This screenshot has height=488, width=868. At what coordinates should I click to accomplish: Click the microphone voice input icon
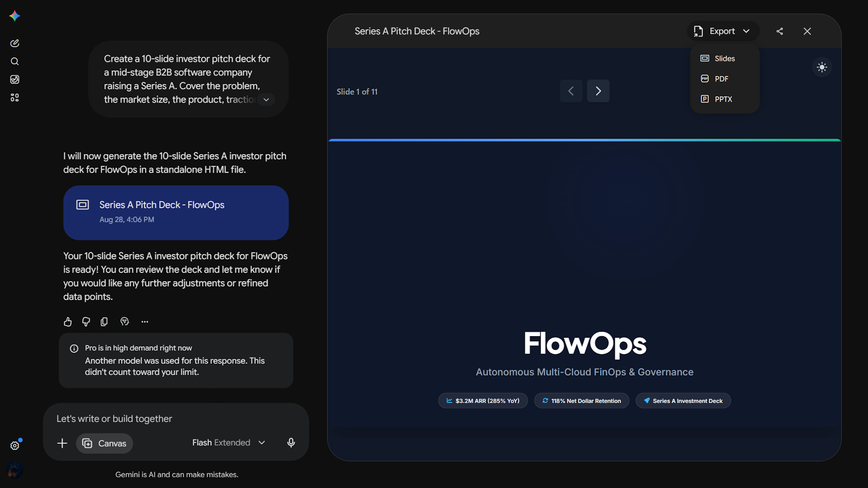pos(291,443)
